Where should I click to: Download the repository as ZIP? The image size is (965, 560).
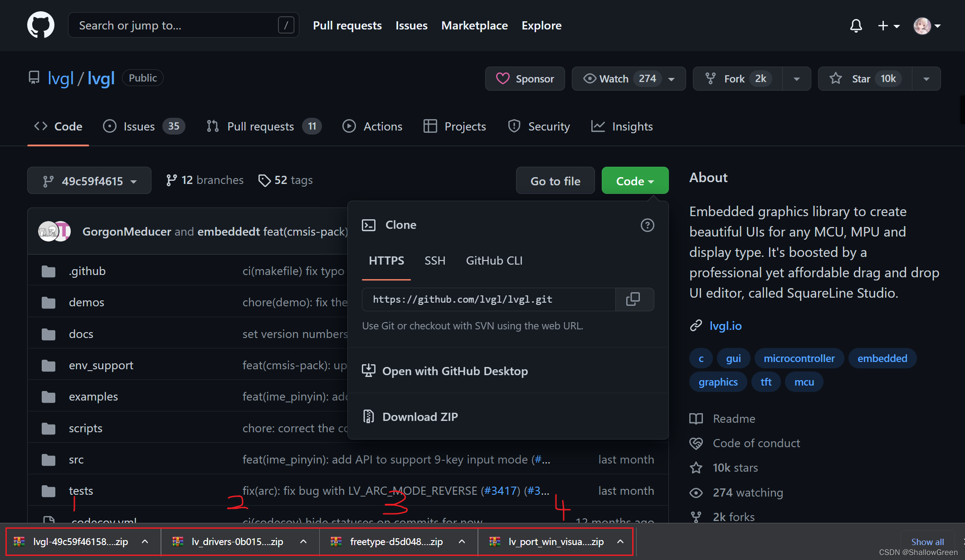click(420, 416)
